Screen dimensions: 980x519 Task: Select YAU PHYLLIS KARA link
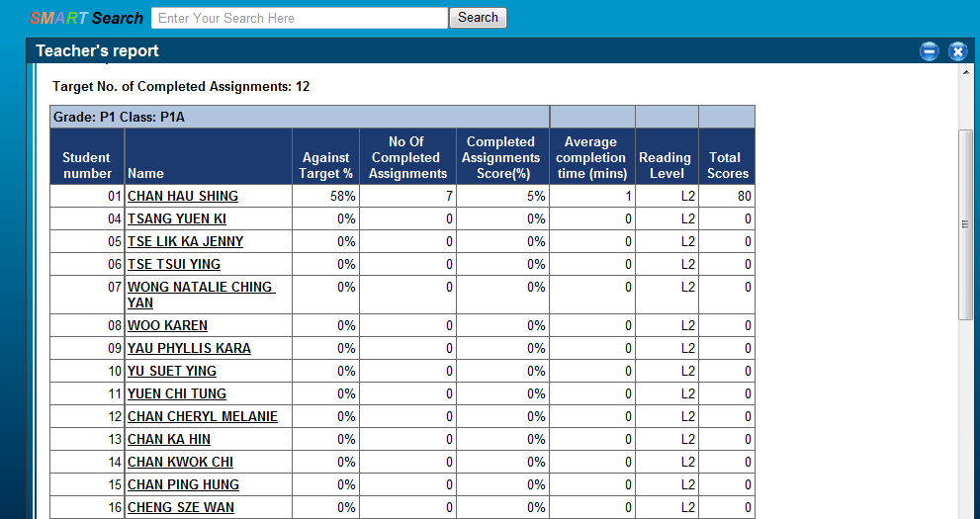click(189, 348)
